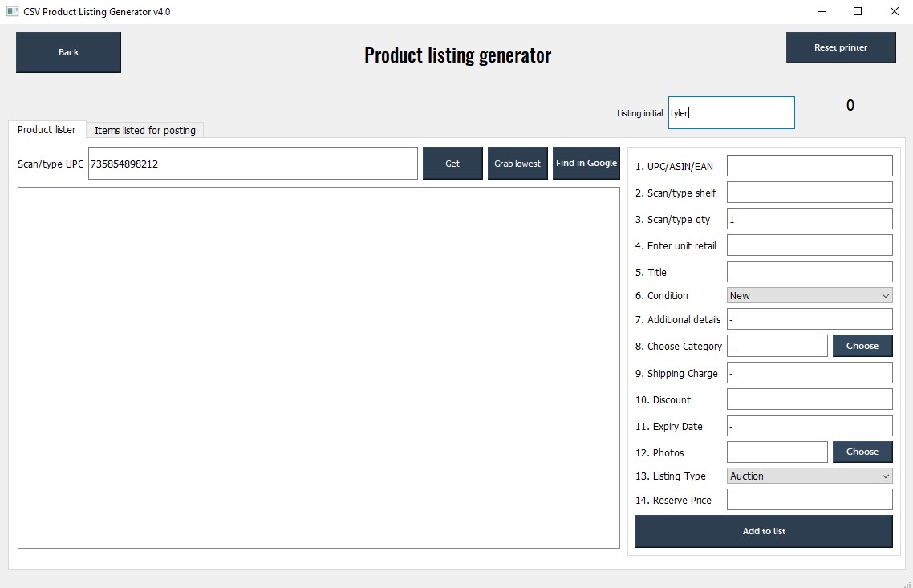Click the Reserve Price input
The image size is (913, 588).
tap(809, 499)
